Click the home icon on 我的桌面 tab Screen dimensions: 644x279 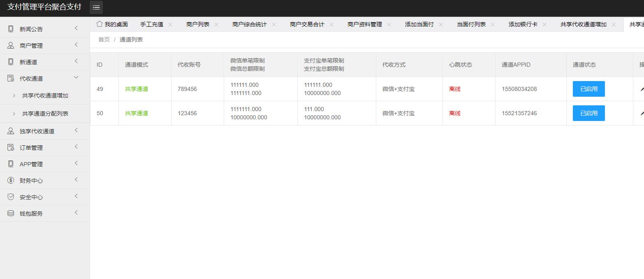point(99,24)
